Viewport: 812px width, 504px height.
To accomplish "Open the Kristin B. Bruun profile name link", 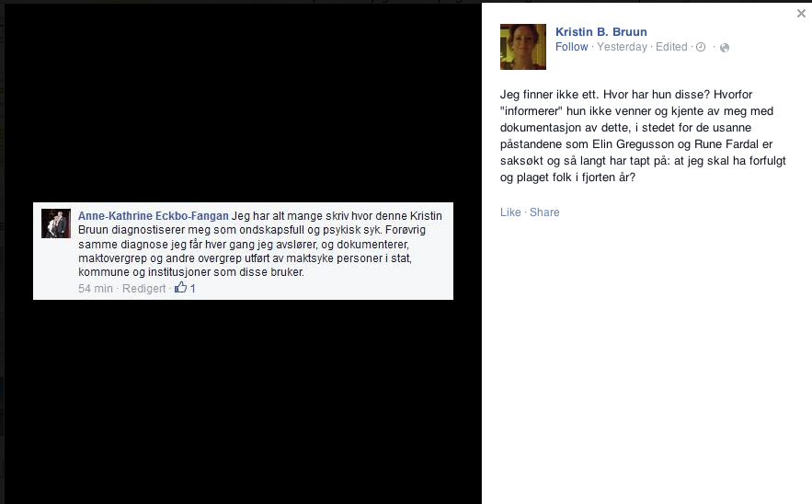I will [x=600, y=32].
